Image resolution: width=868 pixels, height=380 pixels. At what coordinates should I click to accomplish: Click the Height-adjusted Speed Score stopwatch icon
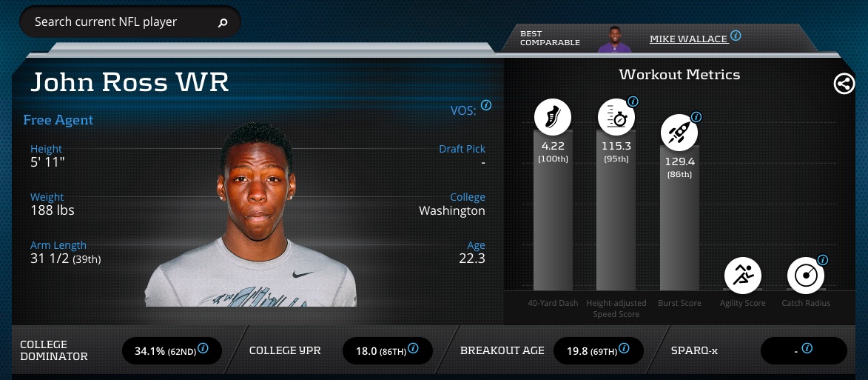pos(616,118)
